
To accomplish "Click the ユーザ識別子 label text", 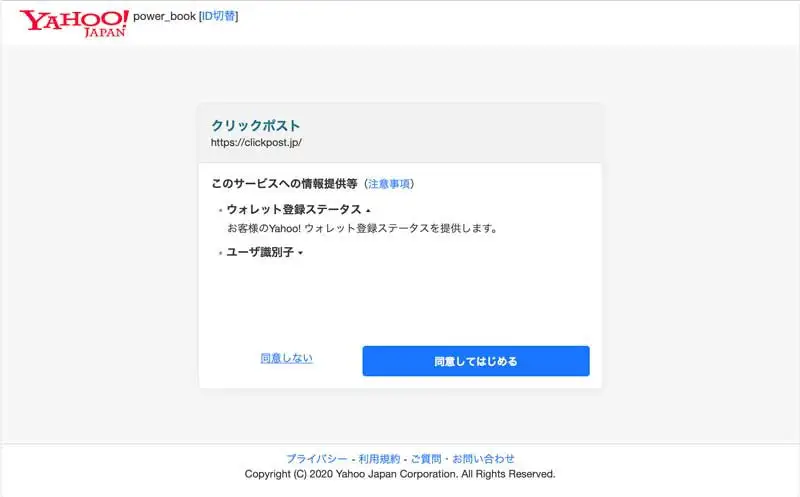I will click(x=260, y=253).
